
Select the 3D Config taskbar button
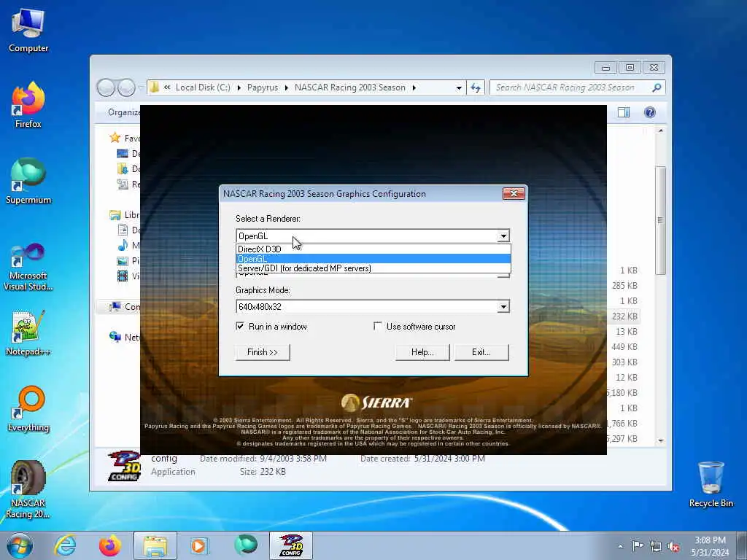[x=291, y=545]
